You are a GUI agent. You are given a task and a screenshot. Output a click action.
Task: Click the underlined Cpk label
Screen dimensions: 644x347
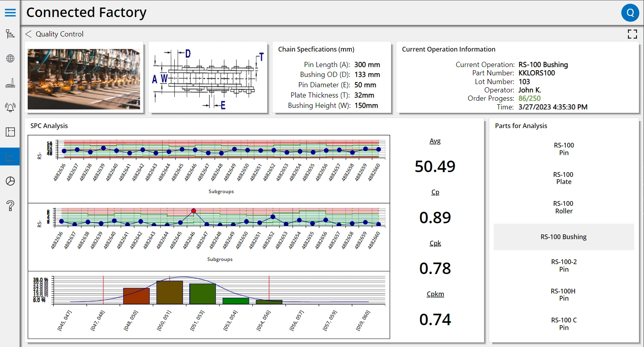[x=435, y=243]
